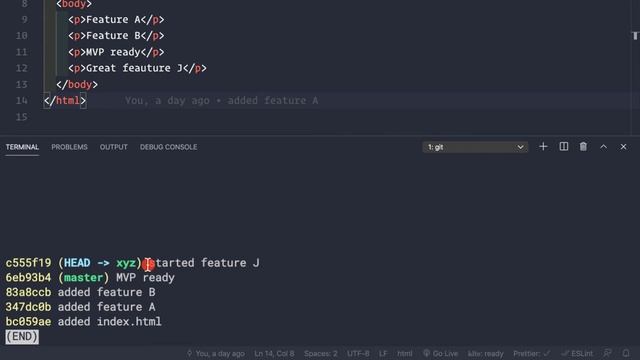Screen dimensions: 640x360
Task: Click '(END)' pager marker in terminal
Action: pyautogui.click(x=22, y=337)
